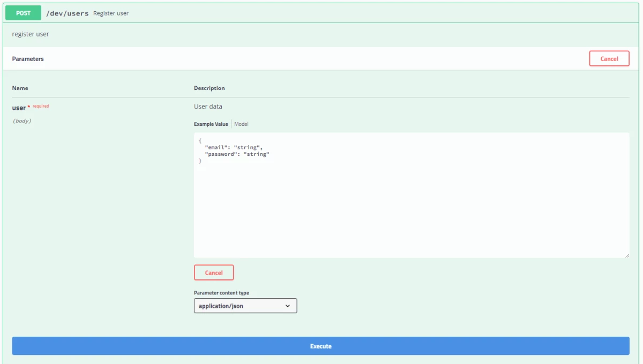Collapse the /dev/users endpoint path
Image resolution: width=643 pixels, height=364 pixels.
pos(68,13)
